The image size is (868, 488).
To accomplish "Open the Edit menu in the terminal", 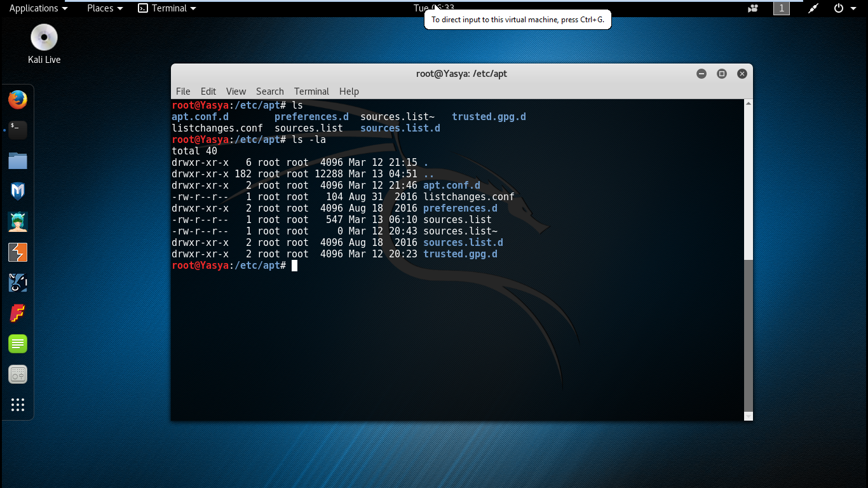I will pos(208,91).
